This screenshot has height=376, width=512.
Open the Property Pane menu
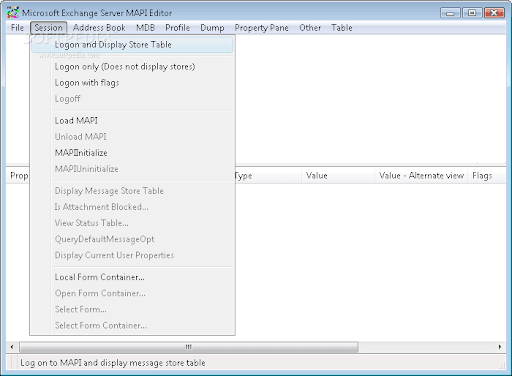[x=261, y=28]
